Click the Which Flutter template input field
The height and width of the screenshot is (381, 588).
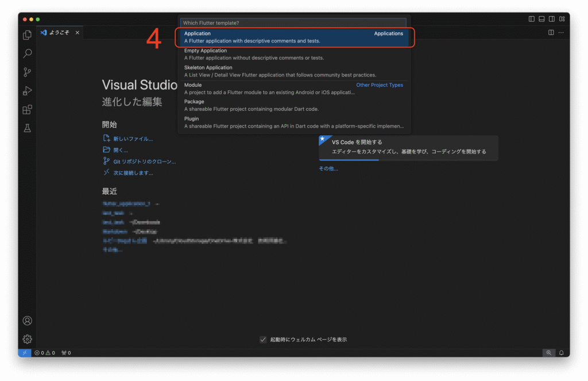point(293,23)
